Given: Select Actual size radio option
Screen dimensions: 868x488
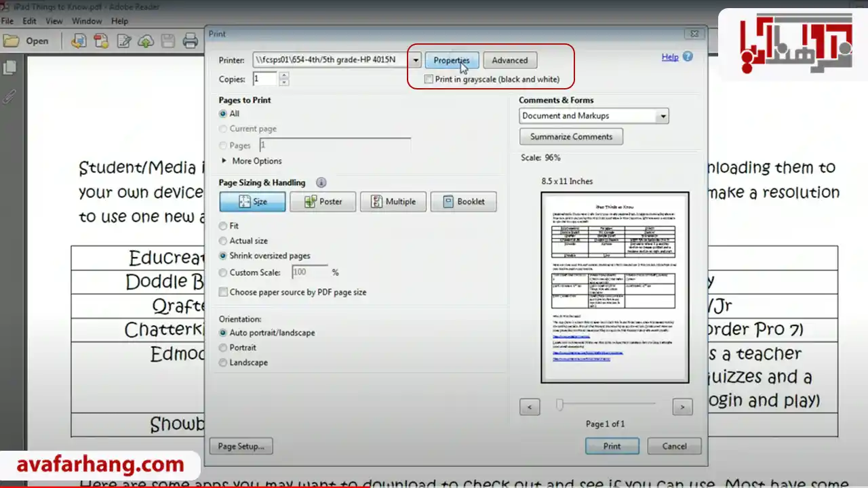Looking at the screenshot, I should (x=223, y=241).
